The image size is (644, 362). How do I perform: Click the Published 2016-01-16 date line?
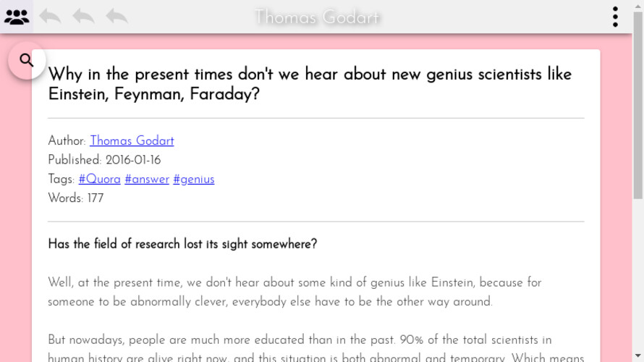(104, 160)
